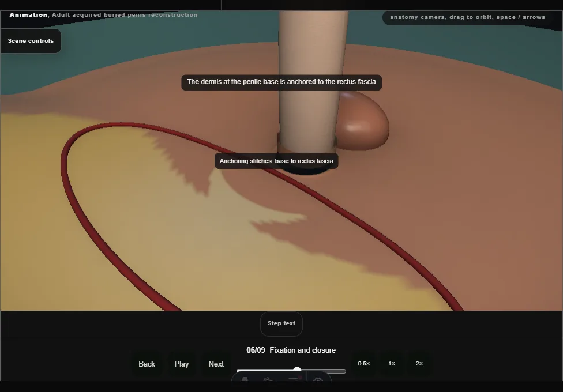Toggle the Step text button

(281, 323)
